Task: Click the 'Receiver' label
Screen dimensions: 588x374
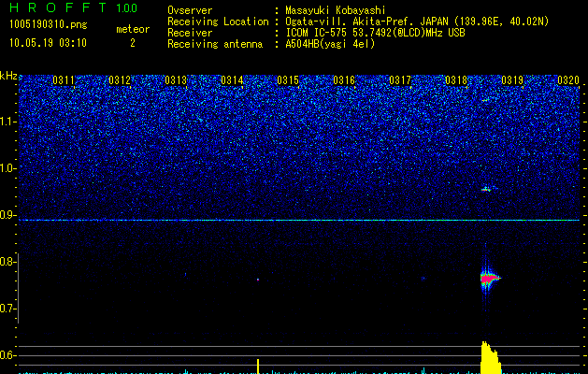Action: tap(190, 33)
